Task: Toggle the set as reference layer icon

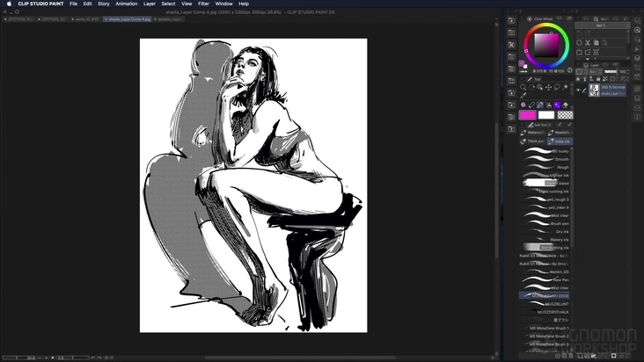Action: [585, 79]
